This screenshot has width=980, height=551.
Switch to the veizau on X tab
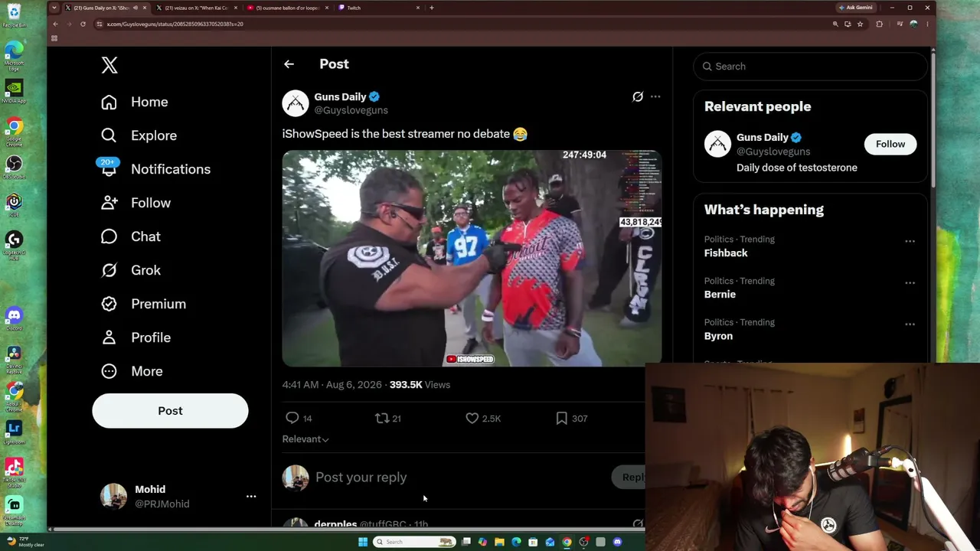click(196, 8)
